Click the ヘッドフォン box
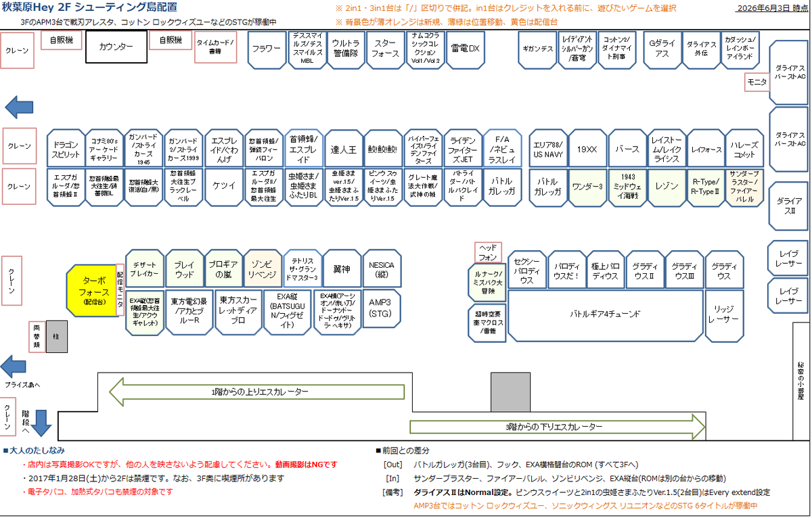 tap(487, 252)
